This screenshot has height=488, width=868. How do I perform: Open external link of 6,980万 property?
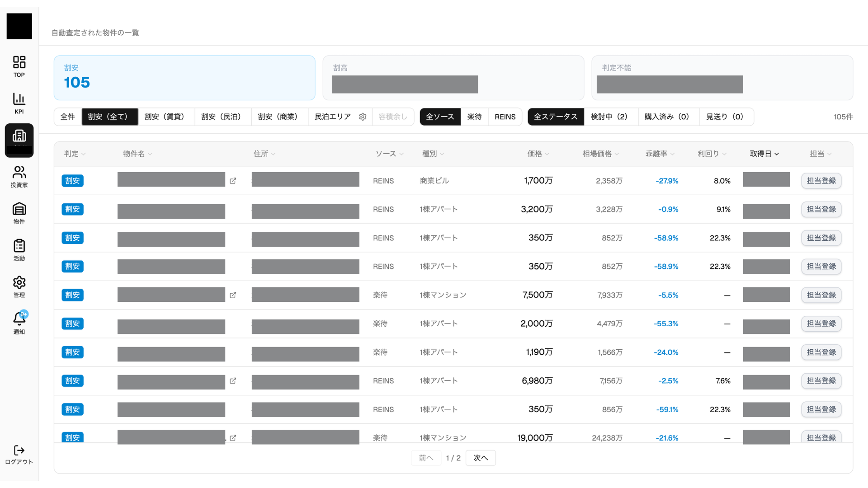coord(233,381)
